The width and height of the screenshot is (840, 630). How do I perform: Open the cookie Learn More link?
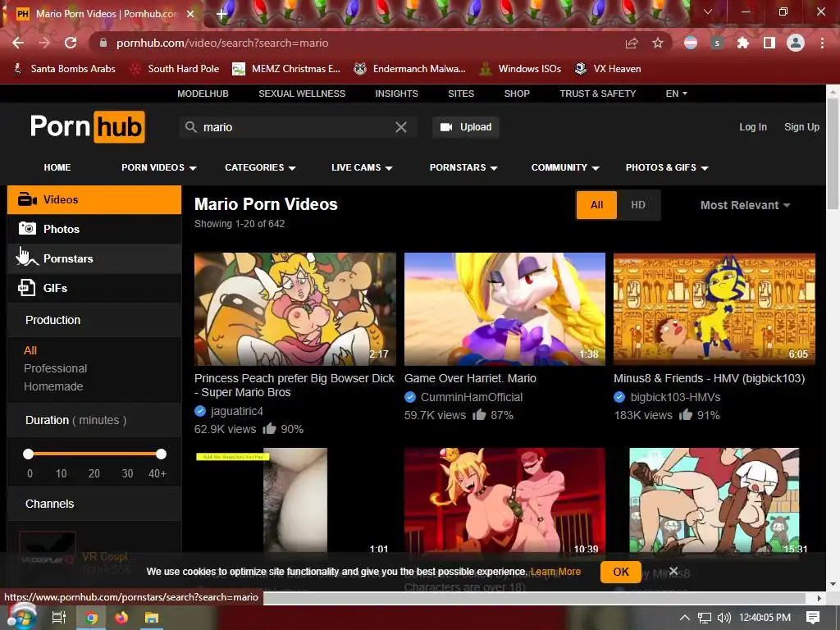tap(555, 572)
